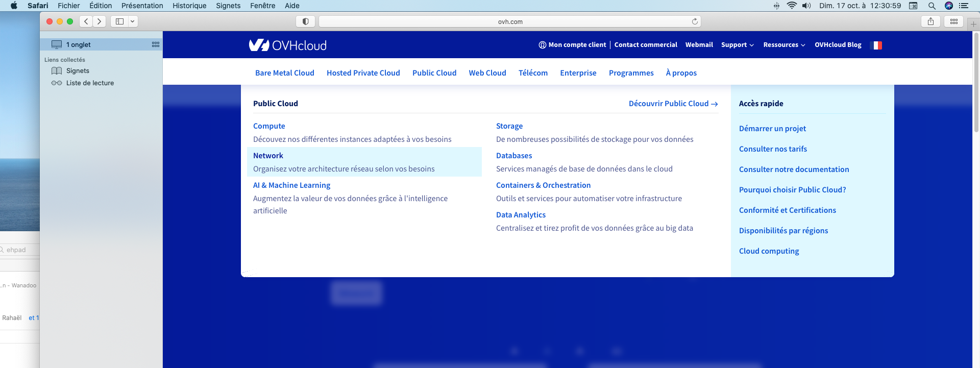Screen dimensions: 980x368
Task: Show the tab overview grid
Action: [953, 21]
